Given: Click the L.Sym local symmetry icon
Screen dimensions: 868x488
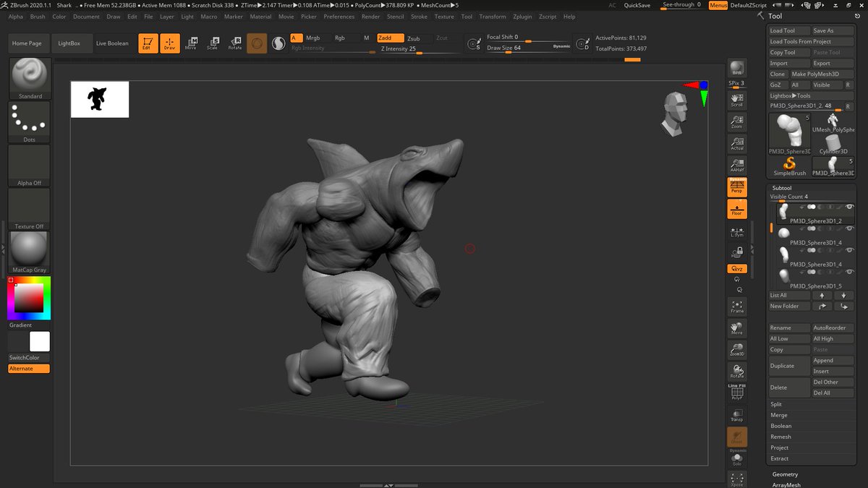Looking at the screenshot, I should (x=737, y=231).
